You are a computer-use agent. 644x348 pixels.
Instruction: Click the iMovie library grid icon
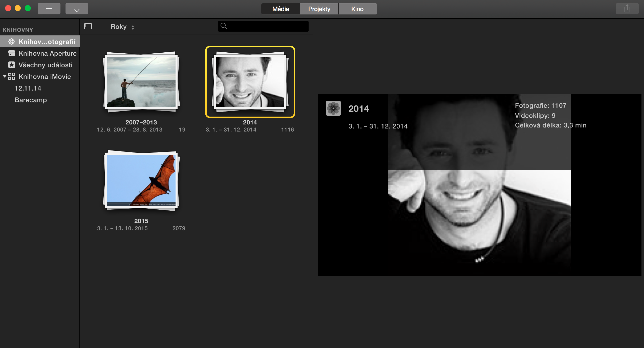(x=12, y=76)
